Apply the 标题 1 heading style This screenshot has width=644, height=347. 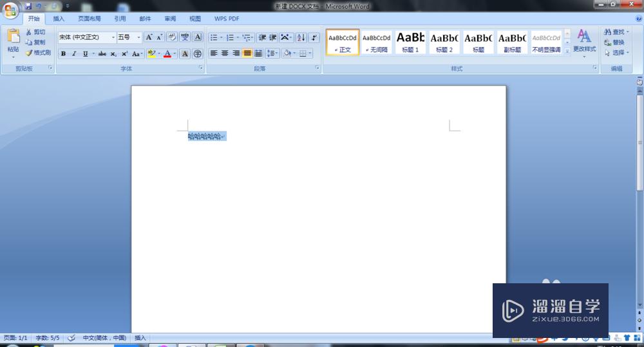410,42
